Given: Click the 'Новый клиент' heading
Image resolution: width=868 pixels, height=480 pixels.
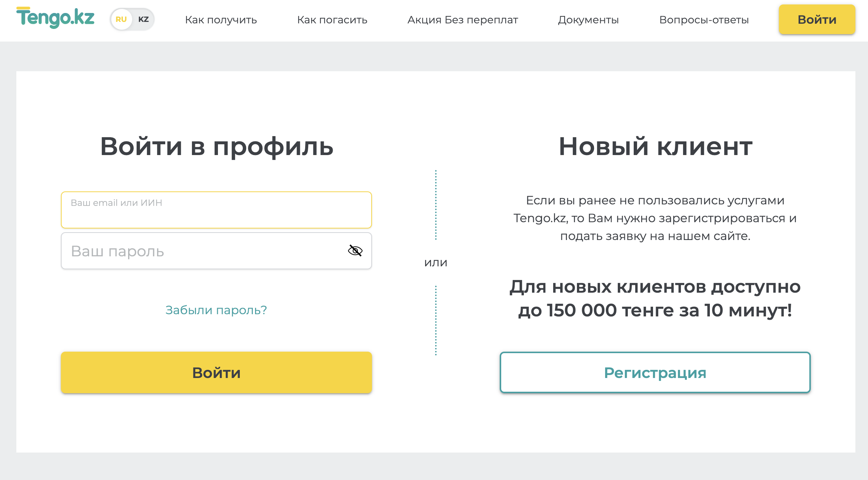Looking at the screenshot, I should pos(656,147).
